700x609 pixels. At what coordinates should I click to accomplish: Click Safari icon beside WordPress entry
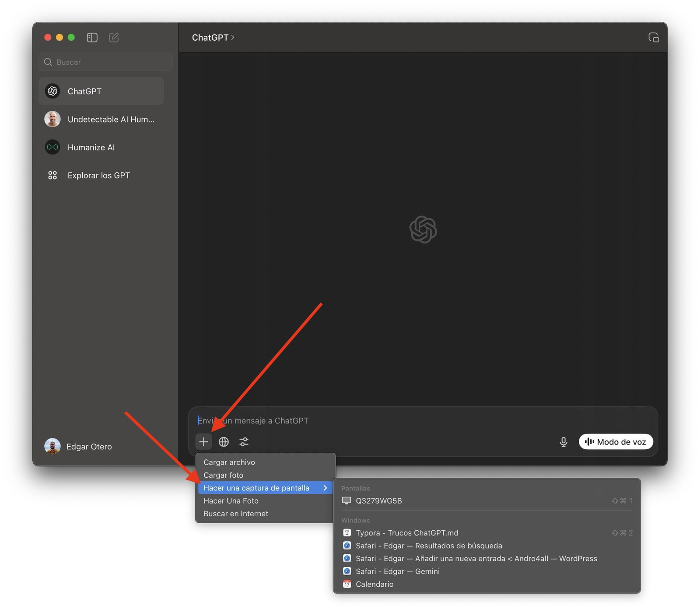coord(347,559)
